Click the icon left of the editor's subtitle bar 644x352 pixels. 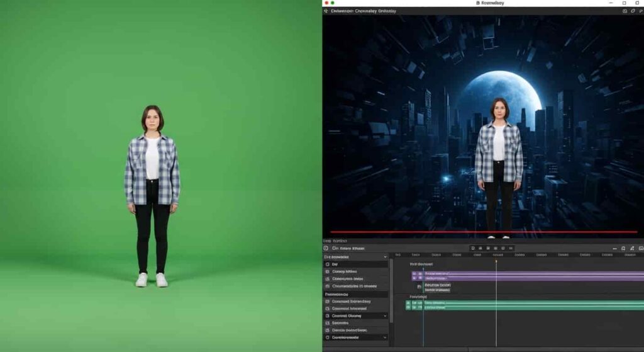(326, 11)
